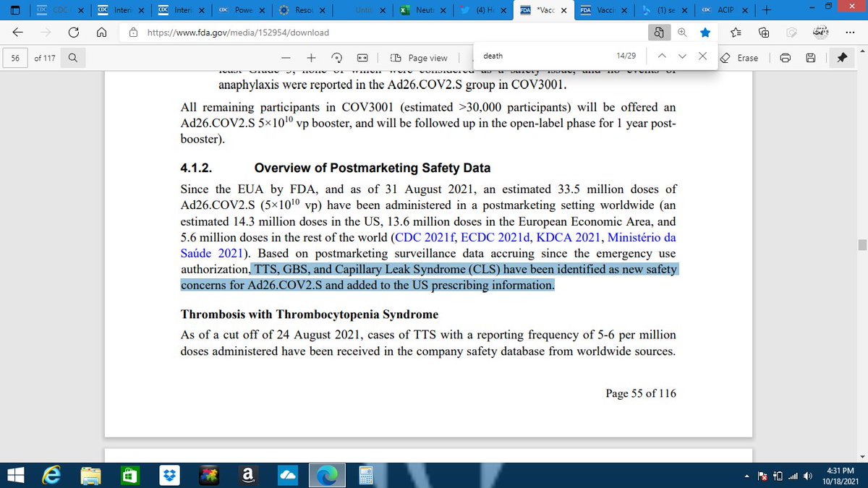This screenshot has height=488, width=868.
Task: Click the blue favorite star icon
Action: (x=705, y=33)
